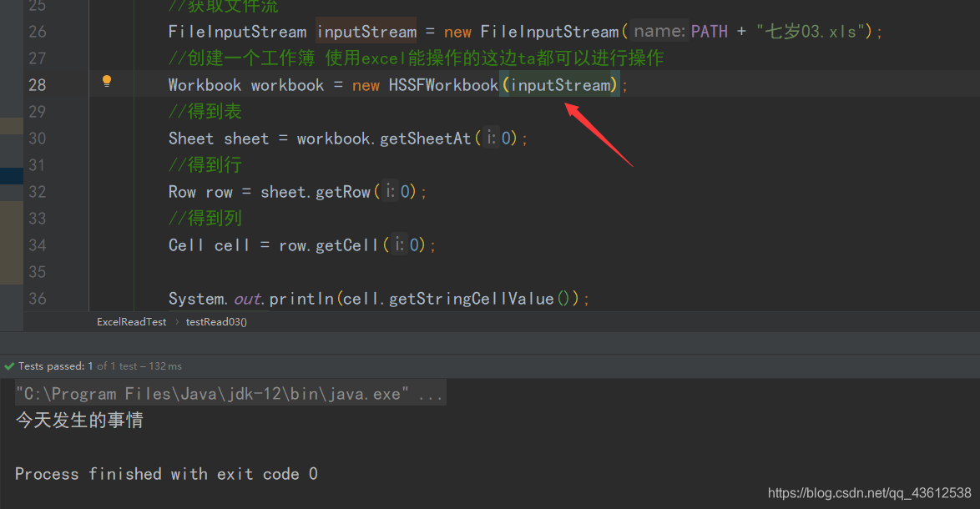
Task: Click the PATH constant on line 26
Action: [x=709, y=31]
